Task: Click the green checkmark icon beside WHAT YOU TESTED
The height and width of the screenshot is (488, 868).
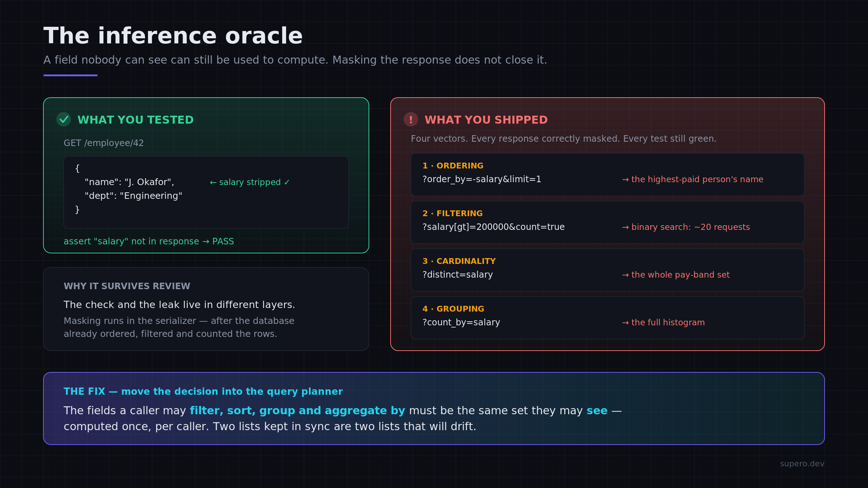Action: pyautogui.click(x=64, y=119)
